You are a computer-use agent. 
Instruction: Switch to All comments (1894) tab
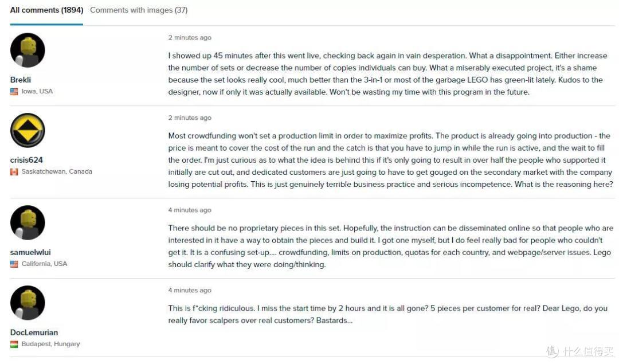pyautogui.click(x=46, y=10)
